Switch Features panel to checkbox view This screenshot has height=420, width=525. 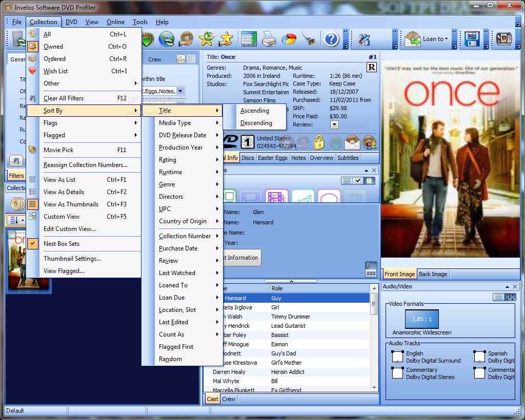point(358,181)
